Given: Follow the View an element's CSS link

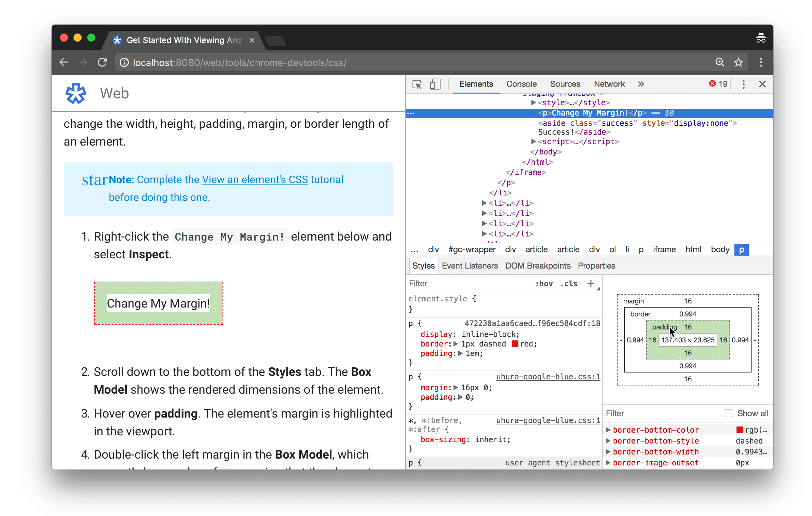Looking at the screenshot, I should coord(254,179).
